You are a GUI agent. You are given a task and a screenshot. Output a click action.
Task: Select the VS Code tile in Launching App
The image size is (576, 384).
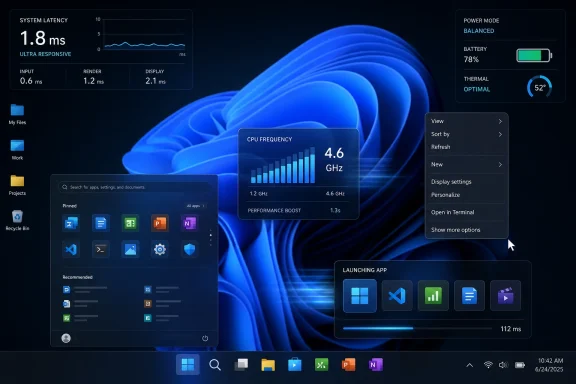point(397,296)
